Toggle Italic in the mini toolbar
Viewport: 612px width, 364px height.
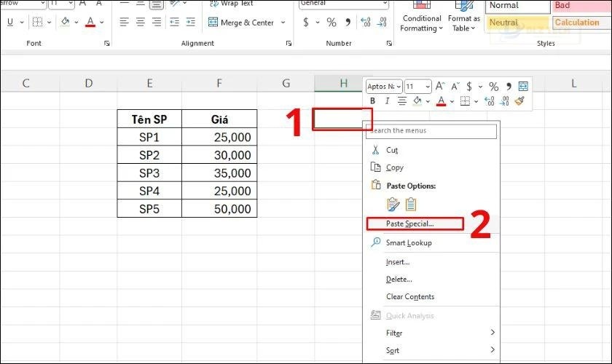(386, 101)
